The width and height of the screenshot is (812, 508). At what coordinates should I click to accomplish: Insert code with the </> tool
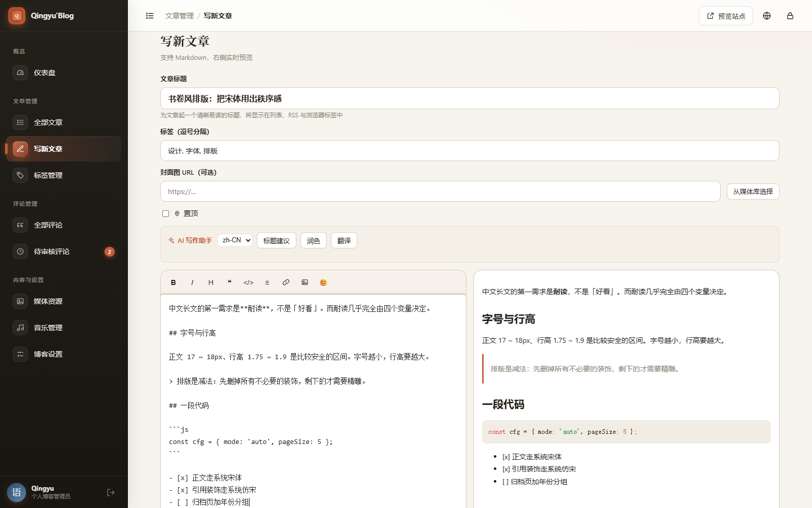click(248, 282)
